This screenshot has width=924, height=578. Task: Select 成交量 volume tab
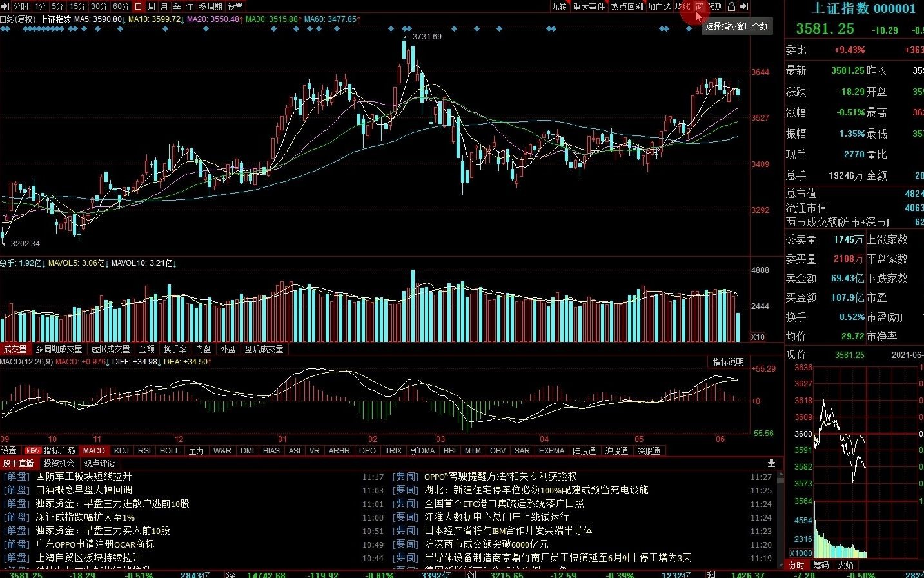pos(15,349)
